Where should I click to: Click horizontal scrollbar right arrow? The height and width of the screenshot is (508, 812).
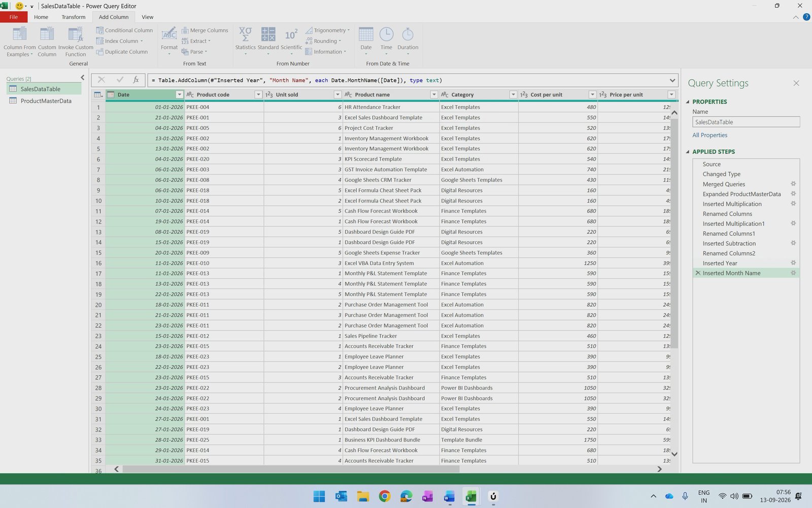[x=659, y=469]
